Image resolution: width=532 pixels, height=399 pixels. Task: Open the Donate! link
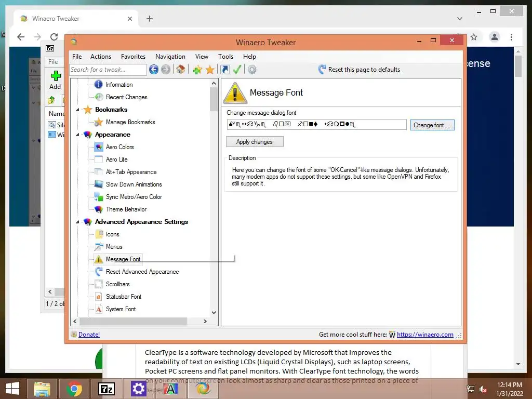[89, 335]
